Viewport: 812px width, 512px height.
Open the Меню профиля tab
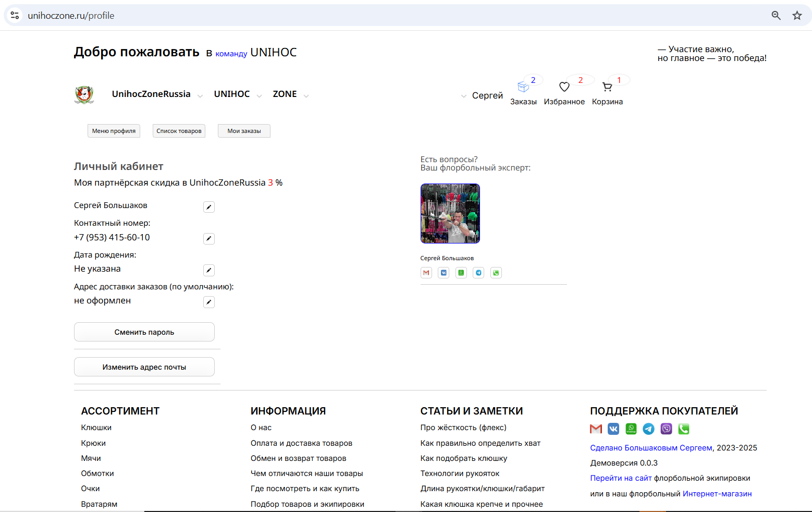point(114,131)
